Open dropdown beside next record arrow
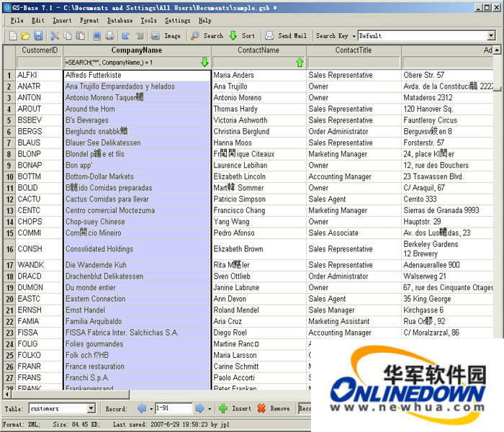Image resolution: width=504 pixels, height=432 pixels. point(210,409)
